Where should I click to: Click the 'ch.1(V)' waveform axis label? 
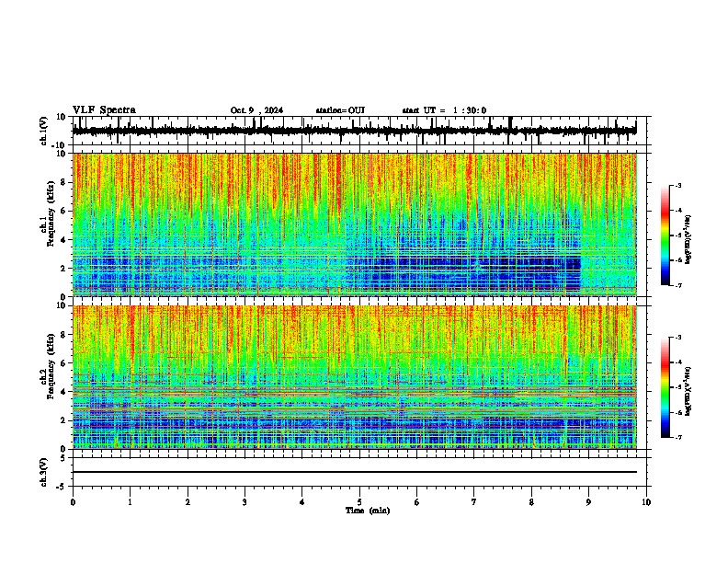coord(44,131)
